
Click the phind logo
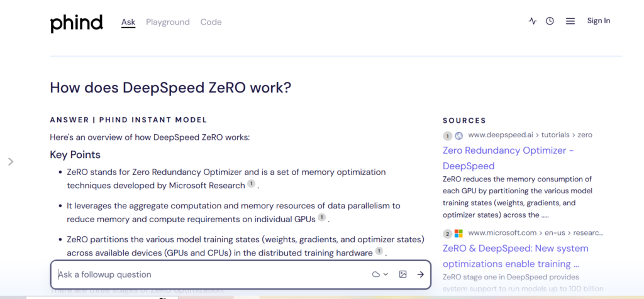tap(76, 23)
